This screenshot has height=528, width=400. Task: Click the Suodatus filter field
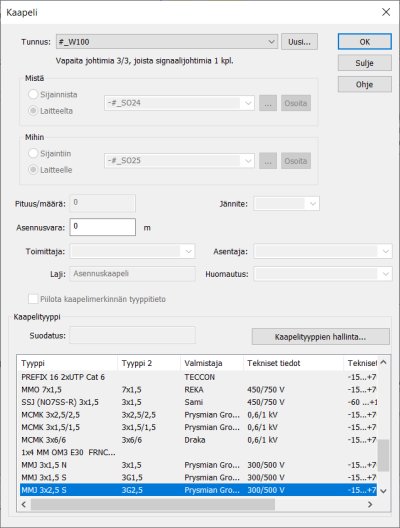tap(132, 335)
